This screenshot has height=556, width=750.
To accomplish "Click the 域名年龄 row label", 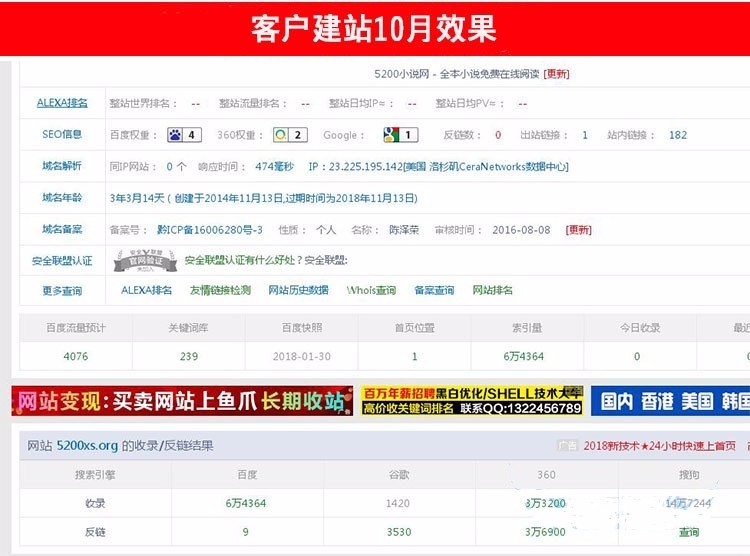I will click(x=62, y=198).
